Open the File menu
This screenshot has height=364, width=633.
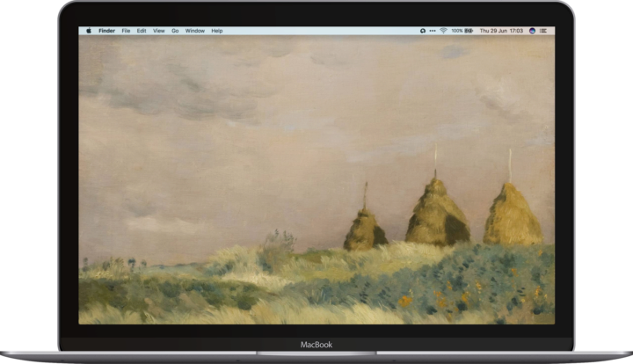click(x=126, y=31)
